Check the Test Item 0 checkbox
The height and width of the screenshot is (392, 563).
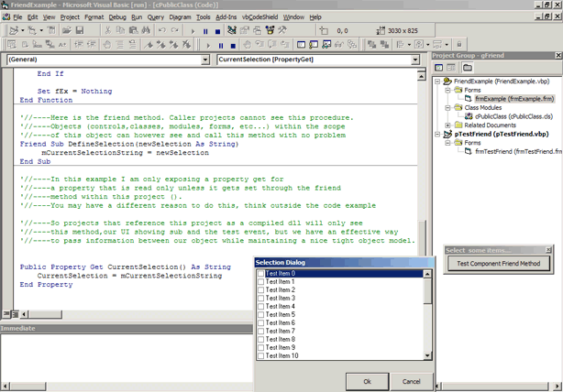pyautogui.click(x=261, y=274)
